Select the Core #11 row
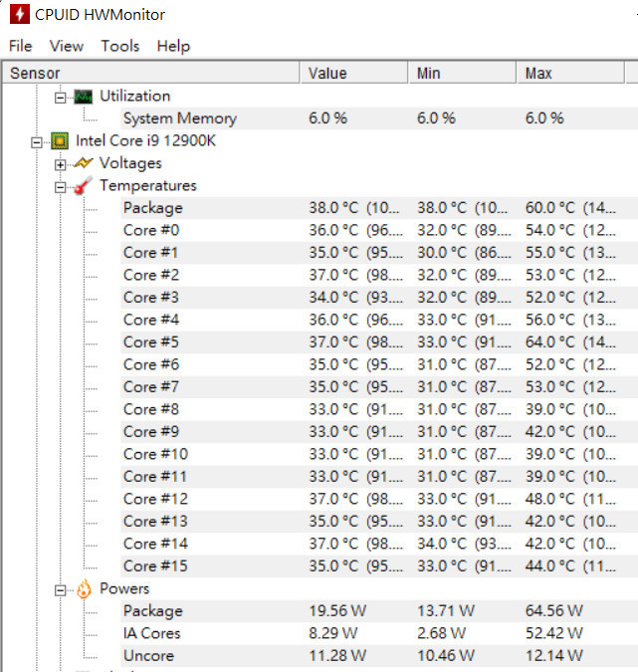Viewport: 638px width, 672px height. [379, 477]
